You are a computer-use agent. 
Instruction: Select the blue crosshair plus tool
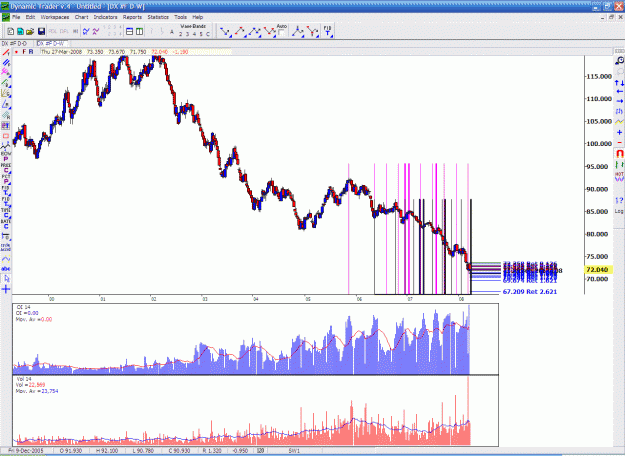6,289
